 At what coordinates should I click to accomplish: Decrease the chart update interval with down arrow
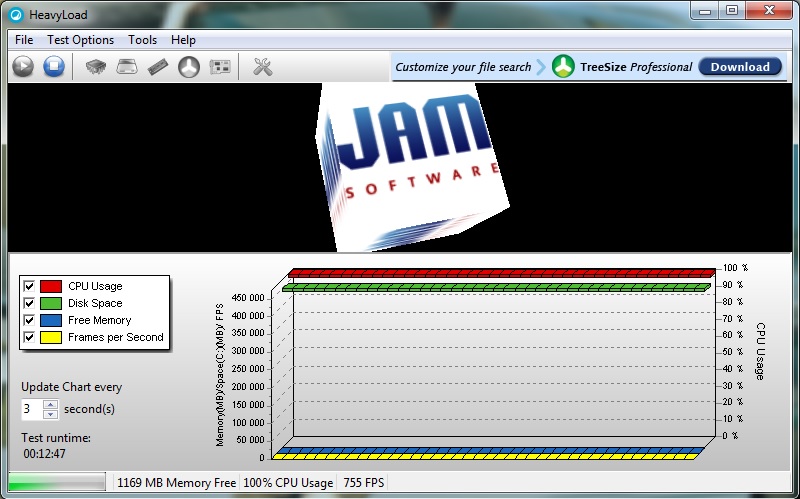pos(50,414)
